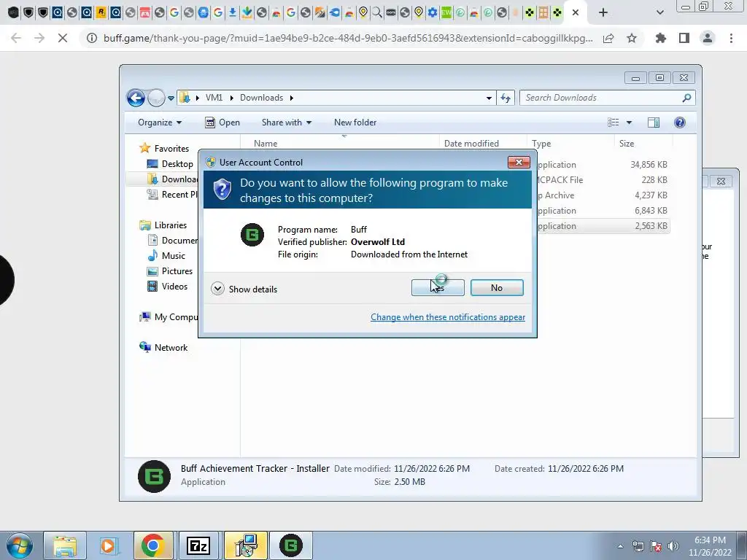Screen dimensions: 747x560
Task: Select Network in navigation pane
Action: [x=163, y=348]
